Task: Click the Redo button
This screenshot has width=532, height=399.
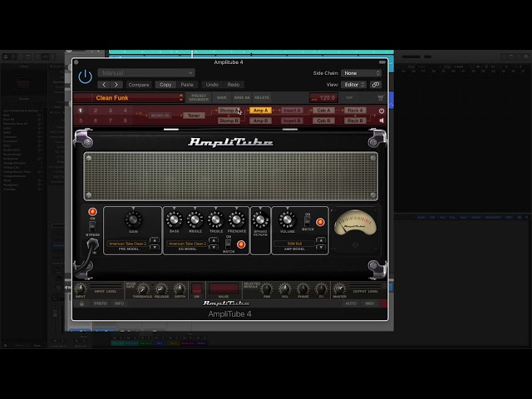Action: 234,85
